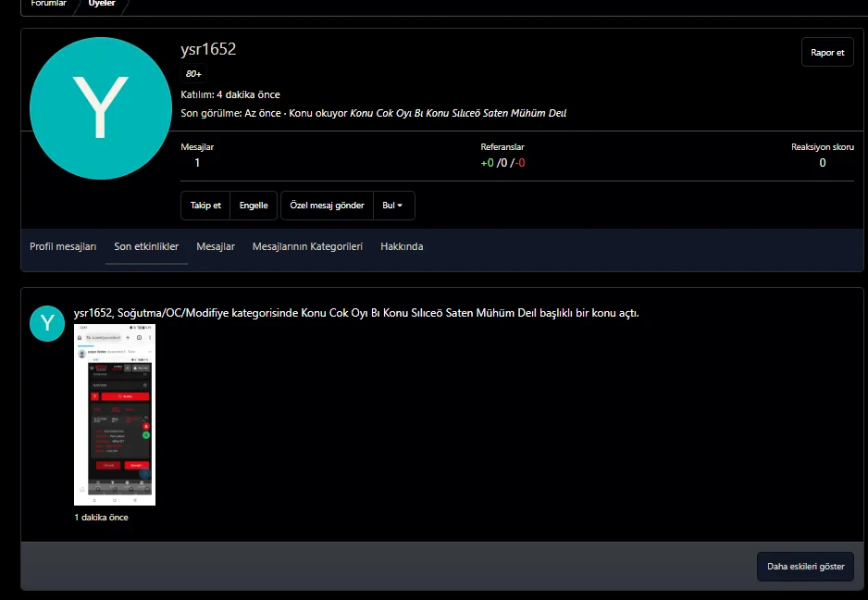Screen dimensions: 868x600
Task: Click the small Y avatar in activity feed
Action: [47, 323]
